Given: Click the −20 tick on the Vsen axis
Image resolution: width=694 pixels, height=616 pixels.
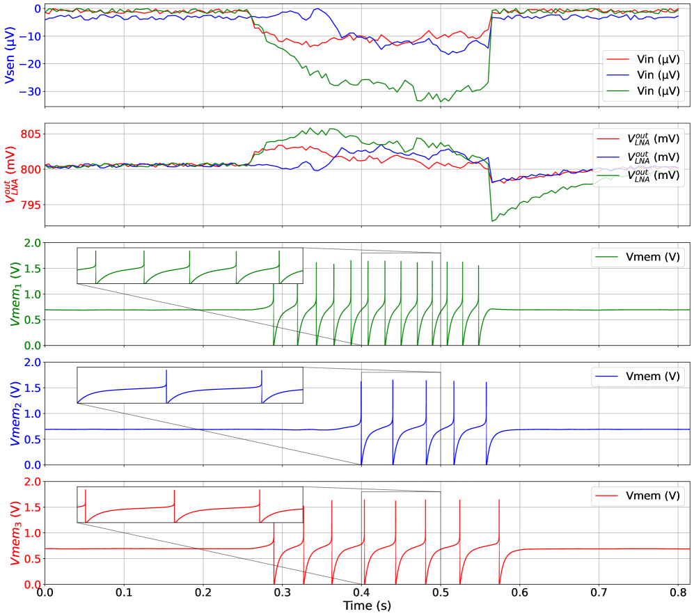Looking at the screenshot, I should click(x=30, y=64).
